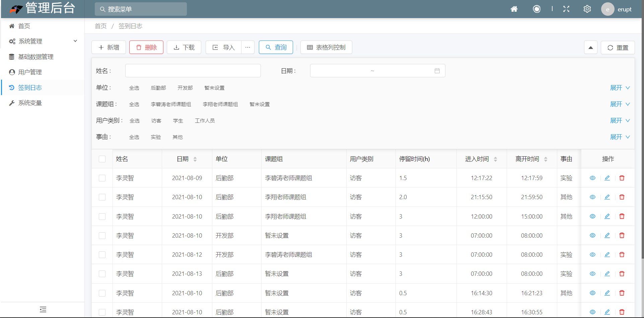The width and height of the screenshot is (644, 318).
Task: Select 学生 in 用户类别 filter
Action: click(178, 121)
